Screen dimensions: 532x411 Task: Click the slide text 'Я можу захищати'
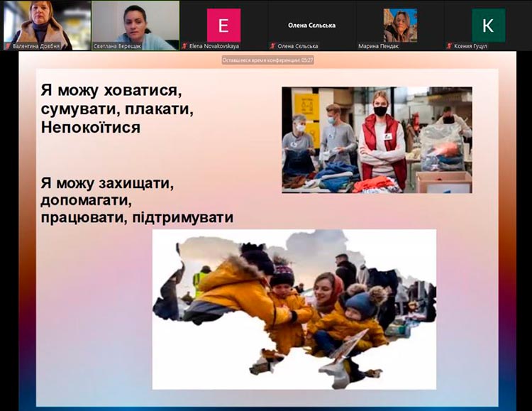point(107,183)
